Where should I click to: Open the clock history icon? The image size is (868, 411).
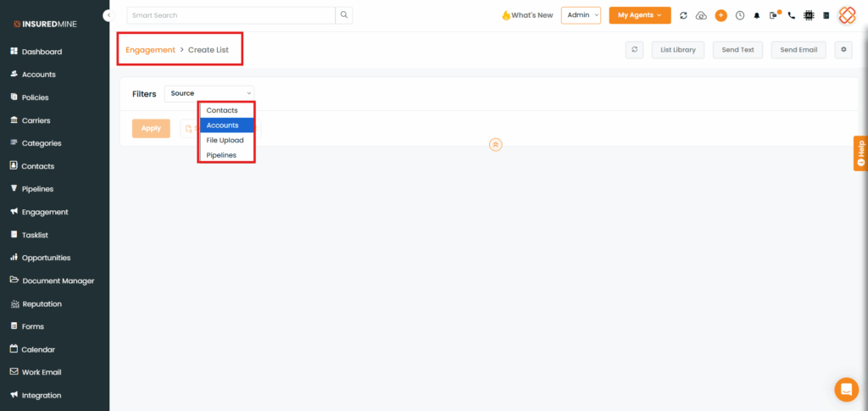coord(739,15)
